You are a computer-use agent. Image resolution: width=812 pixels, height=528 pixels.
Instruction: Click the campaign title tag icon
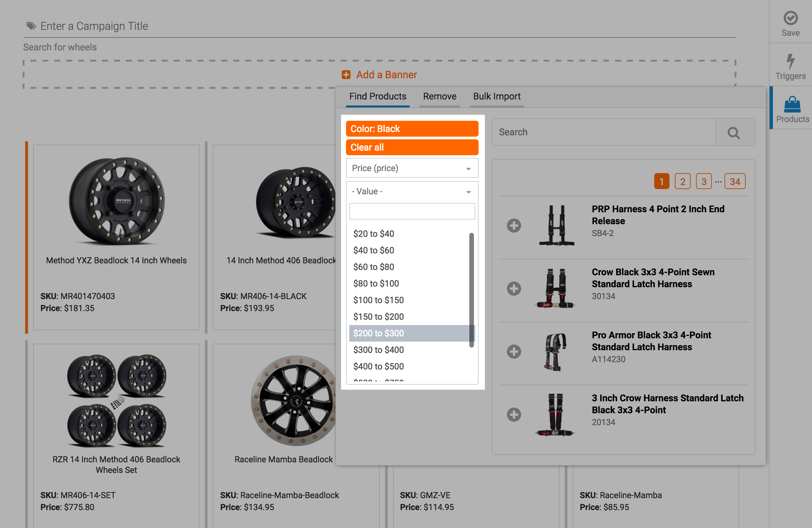tap(31, 26)
